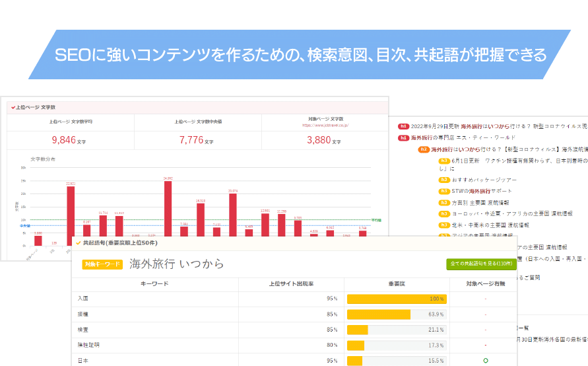The image size is (588, 366).
Task: Click the 100% importance bar for 入国
Action: coord(397,299)
